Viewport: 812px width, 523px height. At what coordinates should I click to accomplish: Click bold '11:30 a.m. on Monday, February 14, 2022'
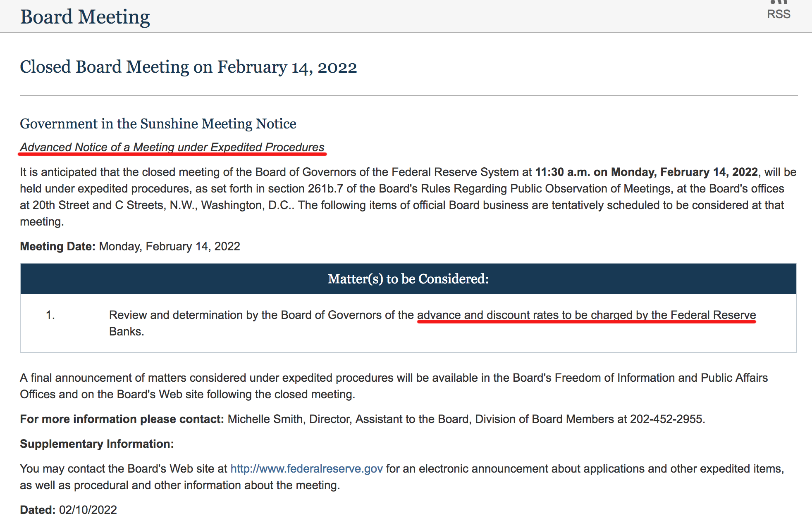(x=647, y=172)
